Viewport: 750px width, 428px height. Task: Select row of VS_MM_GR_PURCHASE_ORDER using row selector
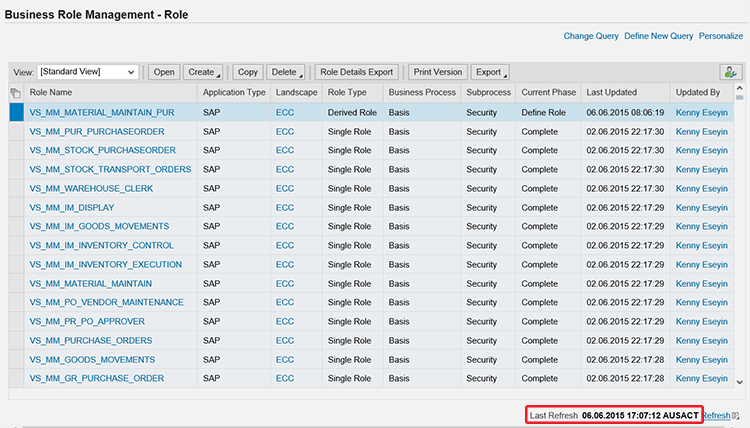pyautogui.click(x=15, y=378)
